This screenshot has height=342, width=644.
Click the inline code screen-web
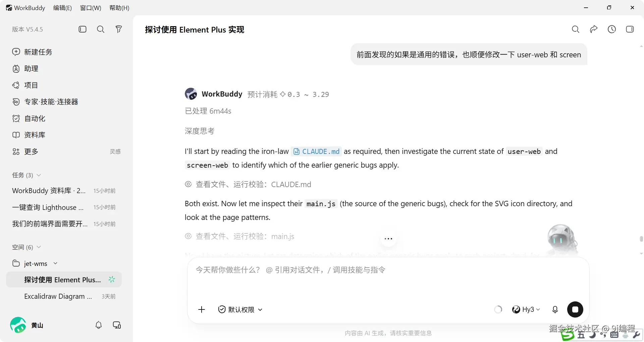[x=207, y=165]
